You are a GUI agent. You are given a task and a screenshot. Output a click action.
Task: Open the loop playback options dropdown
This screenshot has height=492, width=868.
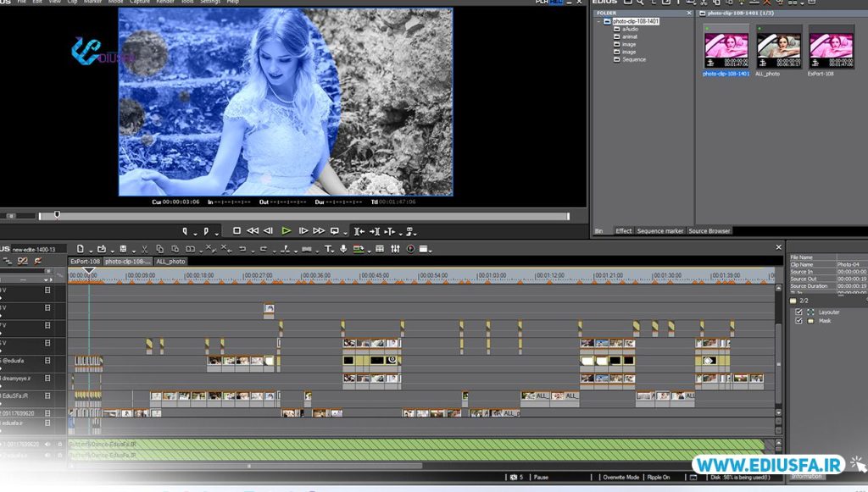(346, 234)
